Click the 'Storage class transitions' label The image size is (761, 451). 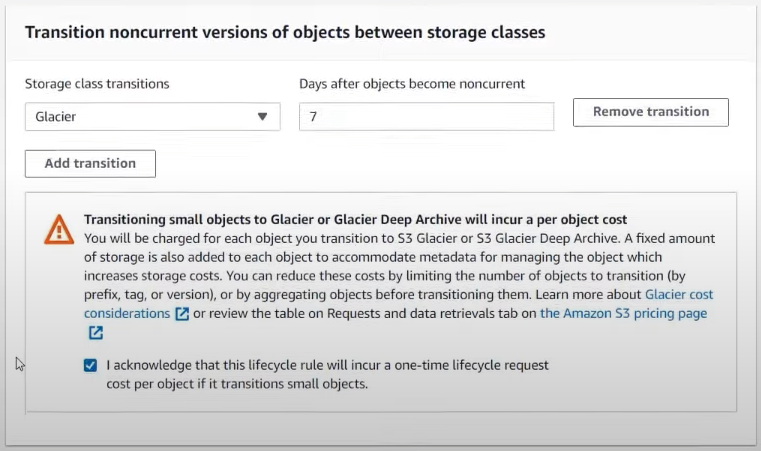(97, 84)
